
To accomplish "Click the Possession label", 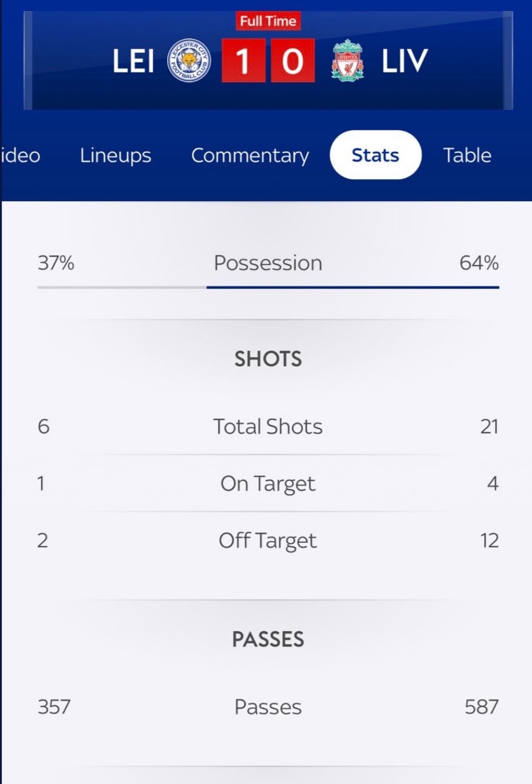I will click(x=268, y=263).
